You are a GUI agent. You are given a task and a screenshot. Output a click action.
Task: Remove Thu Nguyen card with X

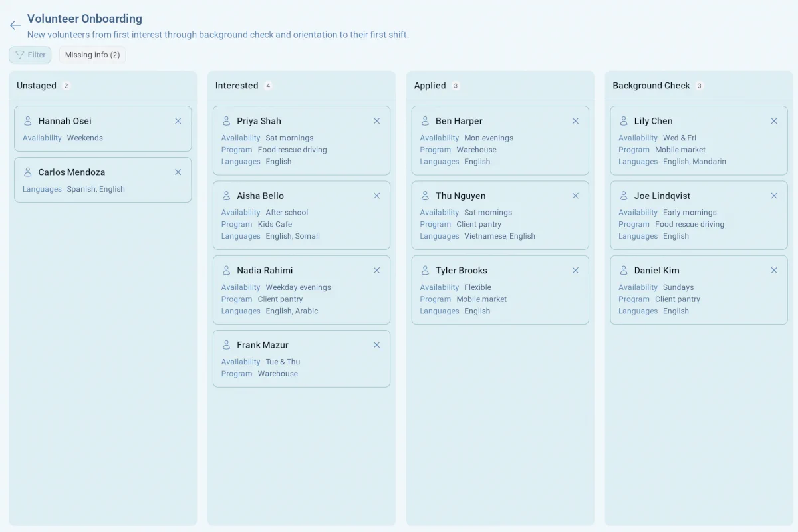(576, 196)
